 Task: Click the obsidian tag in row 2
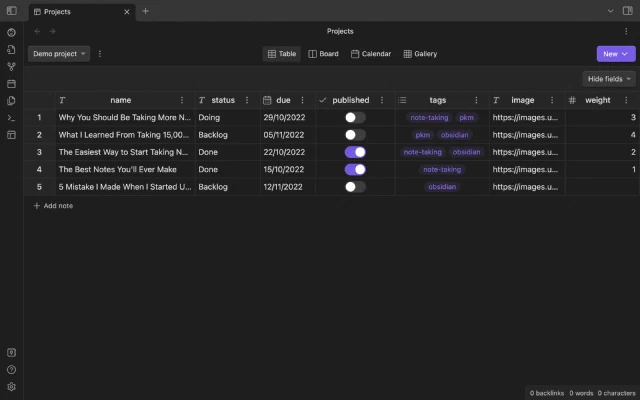pos(455,135)
